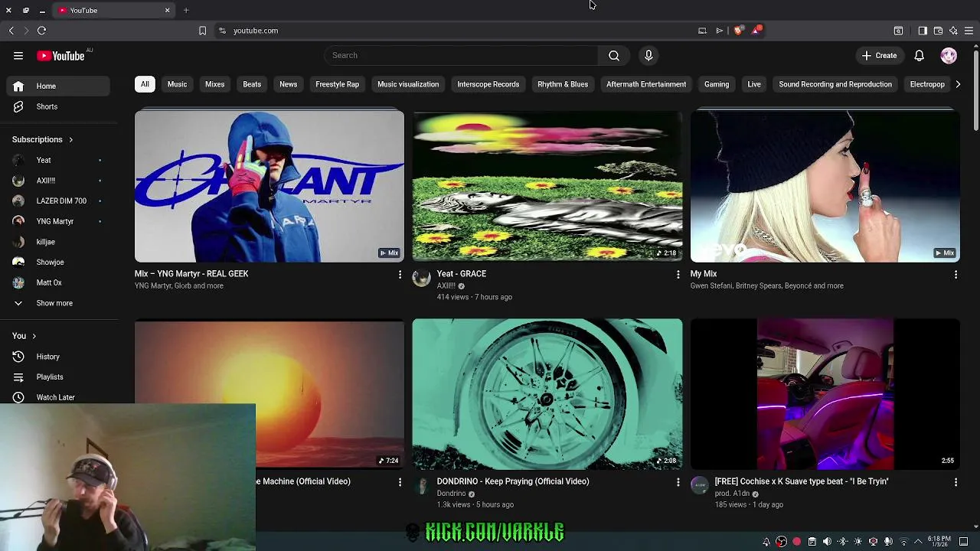Click the YouTube search input field
This screenshot has width=980, height=551.
coord(462,55)
